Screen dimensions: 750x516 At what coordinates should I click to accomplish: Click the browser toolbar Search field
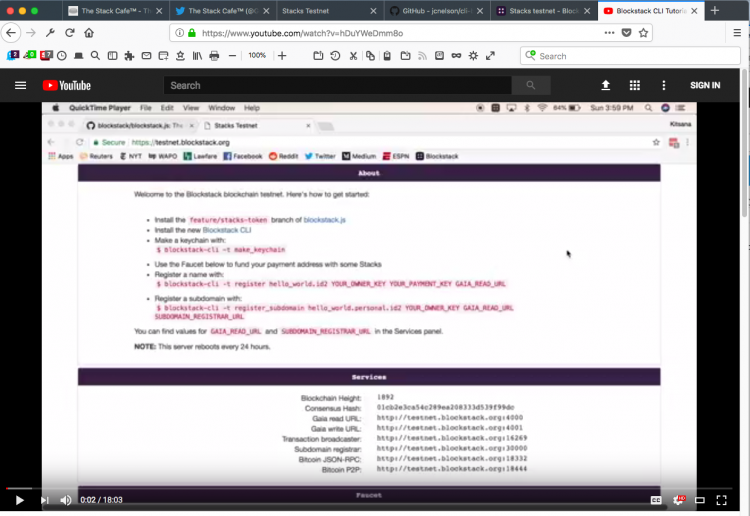click(x=630, y=56)
